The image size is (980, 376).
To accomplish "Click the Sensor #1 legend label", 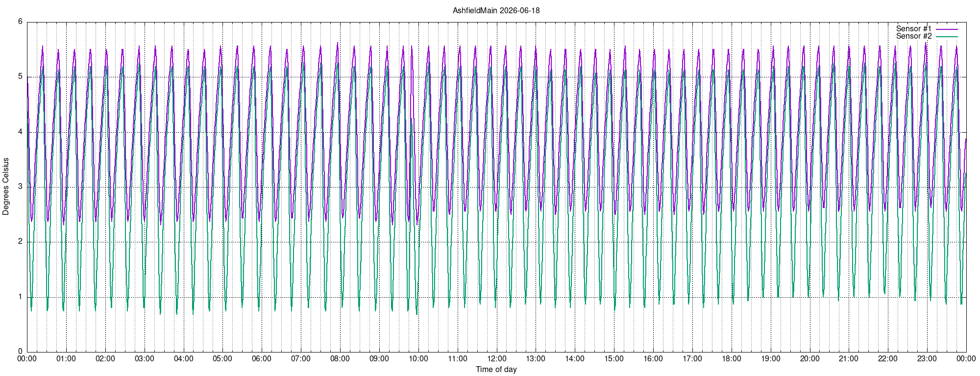I will [x=914, y=29].
